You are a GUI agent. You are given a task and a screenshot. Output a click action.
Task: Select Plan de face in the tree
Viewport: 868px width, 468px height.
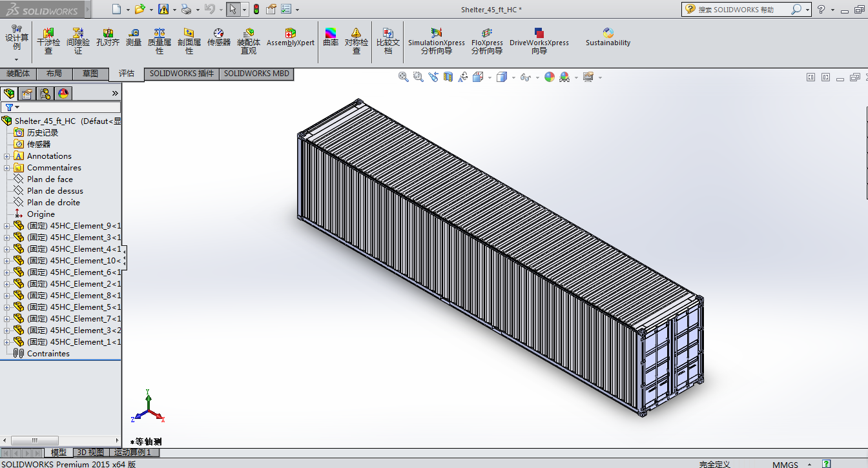50,179
